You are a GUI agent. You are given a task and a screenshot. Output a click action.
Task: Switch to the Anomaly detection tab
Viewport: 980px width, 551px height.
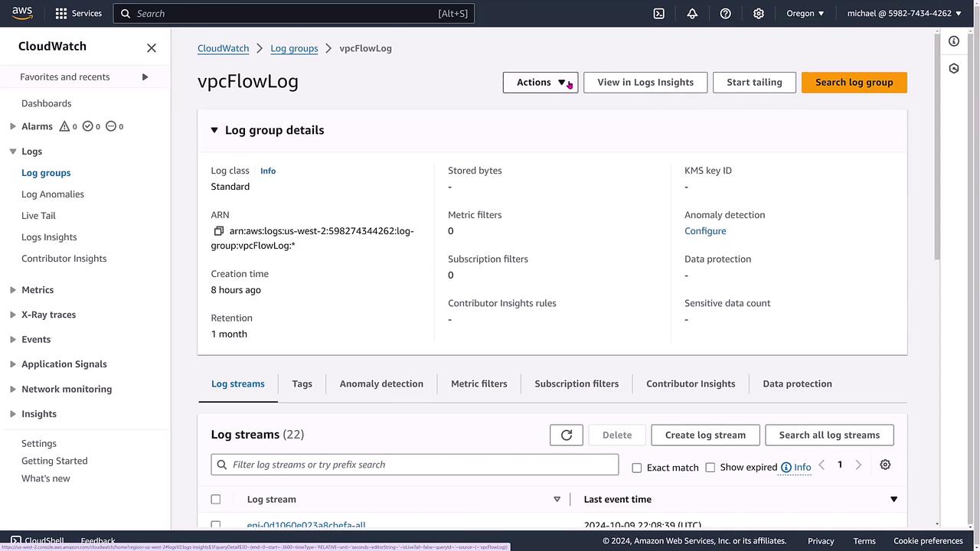[381, 383]
